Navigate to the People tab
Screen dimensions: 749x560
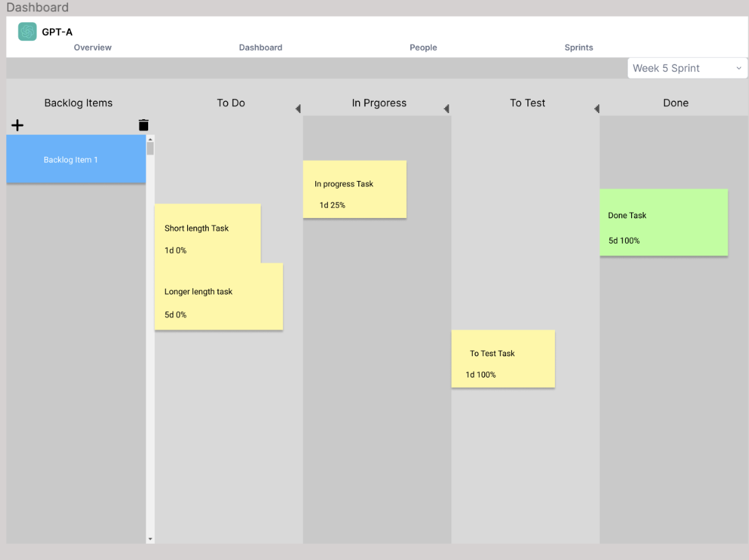[x=423, y=47]
